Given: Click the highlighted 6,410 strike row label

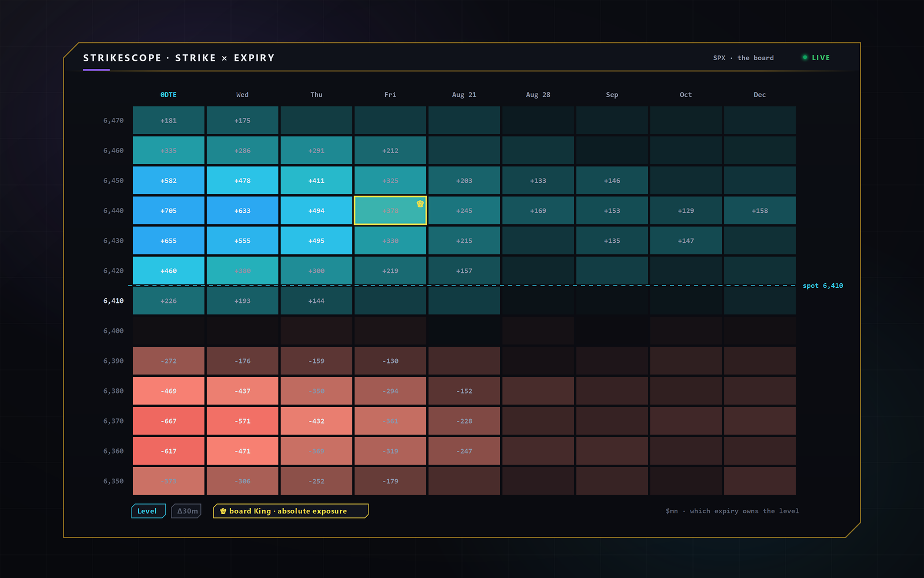Looking at the screenshot, I should click(113, 301).
